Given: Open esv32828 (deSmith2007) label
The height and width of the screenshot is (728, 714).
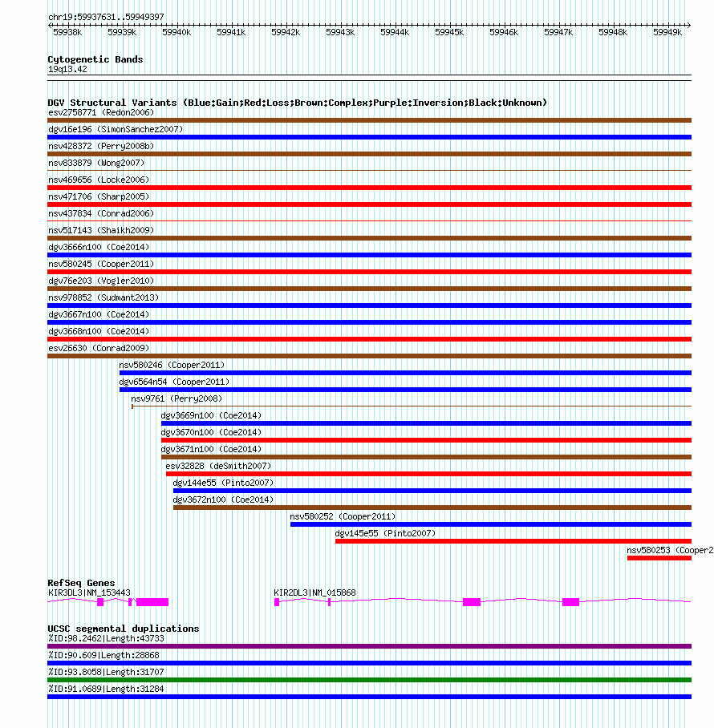Looking at the screenshot, I should pos(218,466).
